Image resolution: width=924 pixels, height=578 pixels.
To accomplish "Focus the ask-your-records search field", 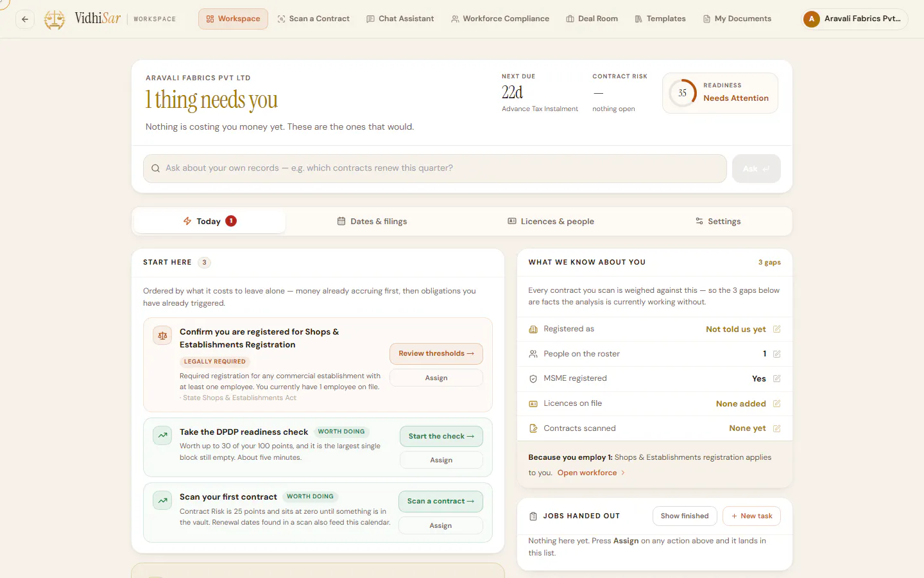I will coord(435,168).
